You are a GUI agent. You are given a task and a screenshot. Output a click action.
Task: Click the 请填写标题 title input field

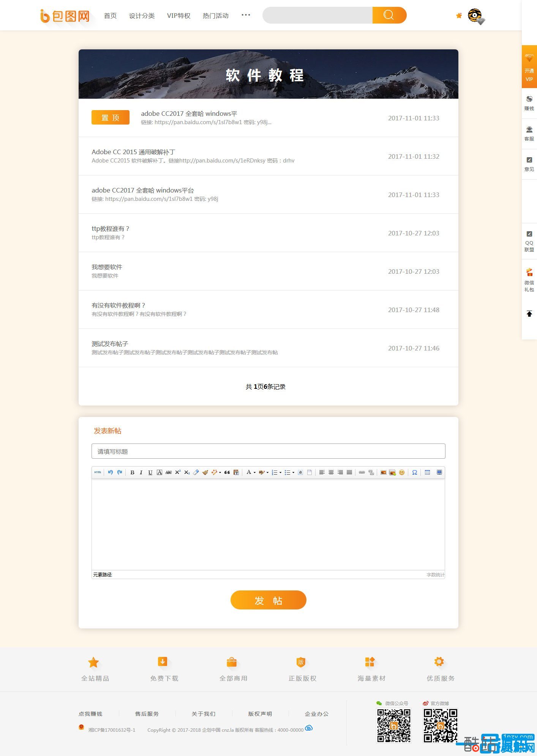click(x=268, y=451)
